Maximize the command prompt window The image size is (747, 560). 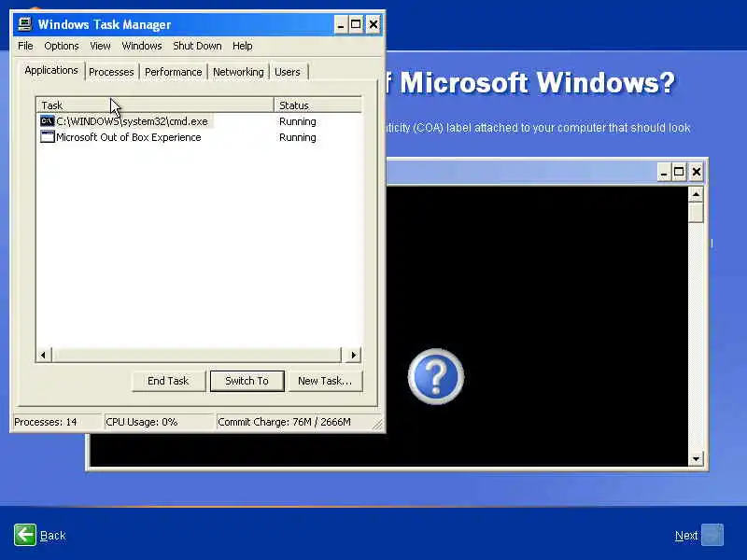pos(679,172)
